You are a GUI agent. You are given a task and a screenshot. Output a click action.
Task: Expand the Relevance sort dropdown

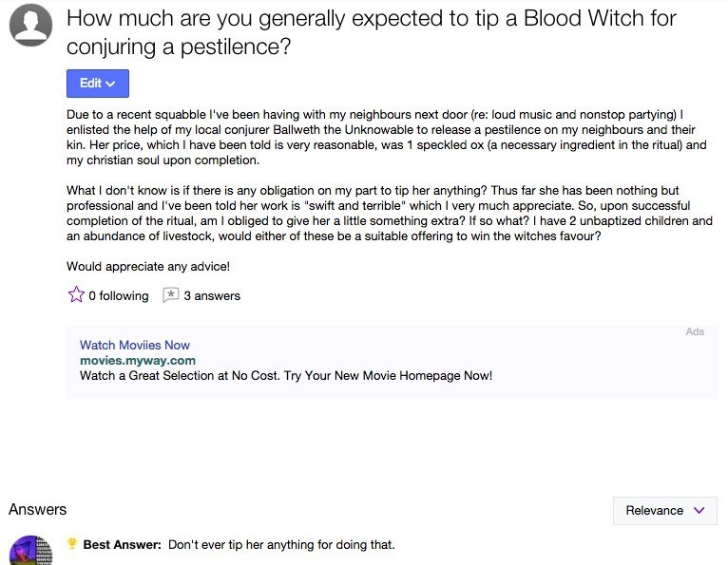coord(664,511)
